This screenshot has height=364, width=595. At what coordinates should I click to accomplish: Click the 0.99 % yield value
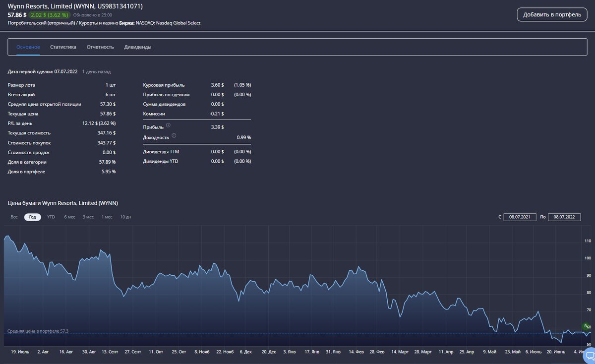(244, 137)
